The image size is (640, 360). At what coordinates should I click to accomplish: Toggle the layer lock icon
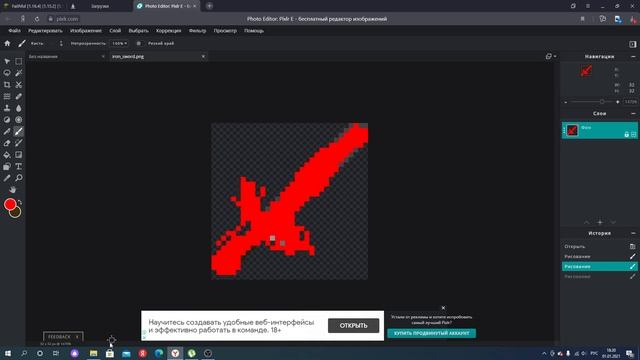pyautogui.click(x=627, y=134)
